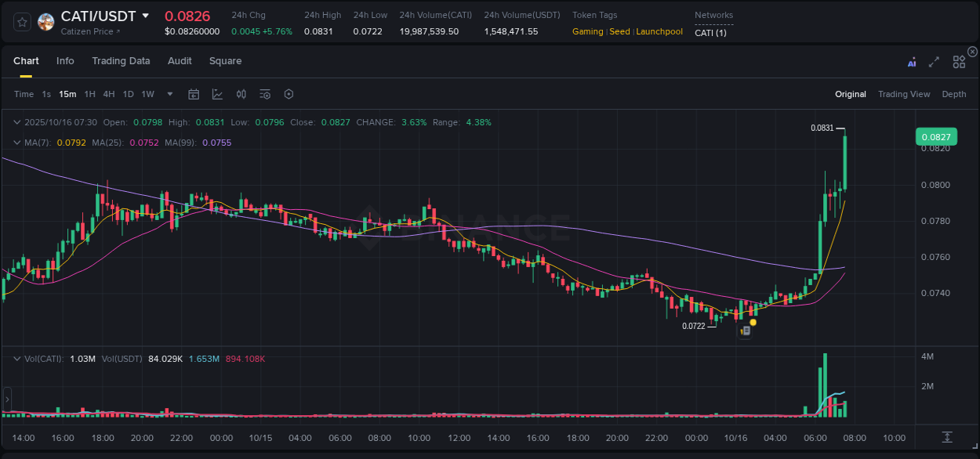Select the 1D timeframe

pos(128,94)
